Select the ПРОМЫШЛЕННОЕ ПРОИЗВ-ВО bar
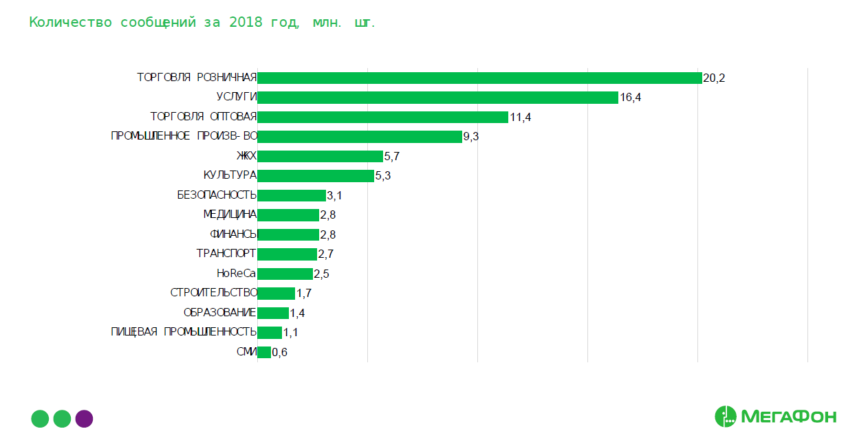868x440 pixels. pos(360,137)
